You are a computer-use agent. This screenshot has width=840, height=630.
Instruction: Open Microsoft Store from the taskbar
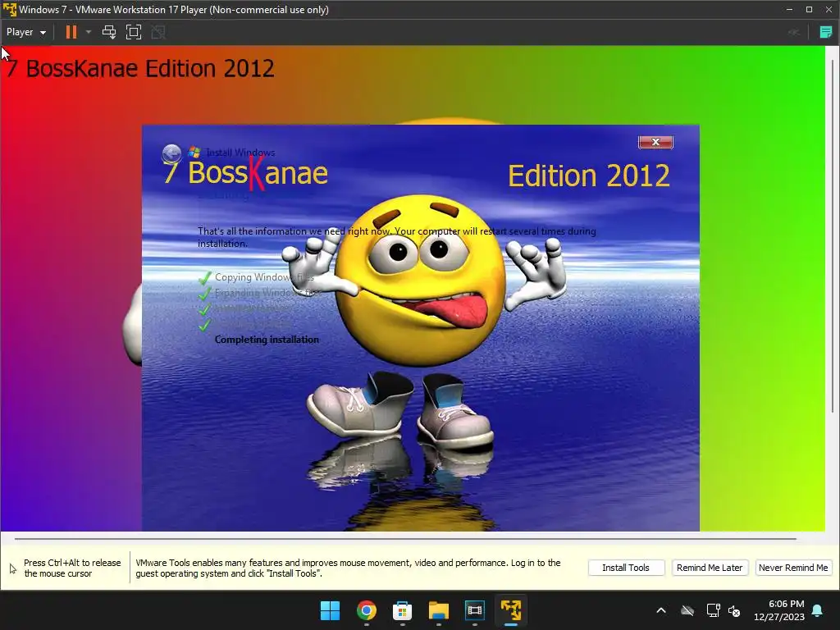[402, 610]
